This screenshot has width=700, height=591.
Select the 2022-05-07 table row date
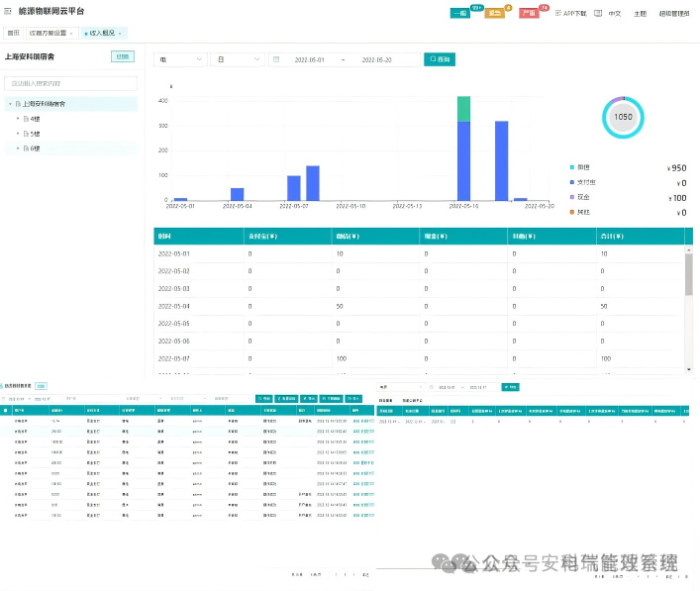(173, 358)
